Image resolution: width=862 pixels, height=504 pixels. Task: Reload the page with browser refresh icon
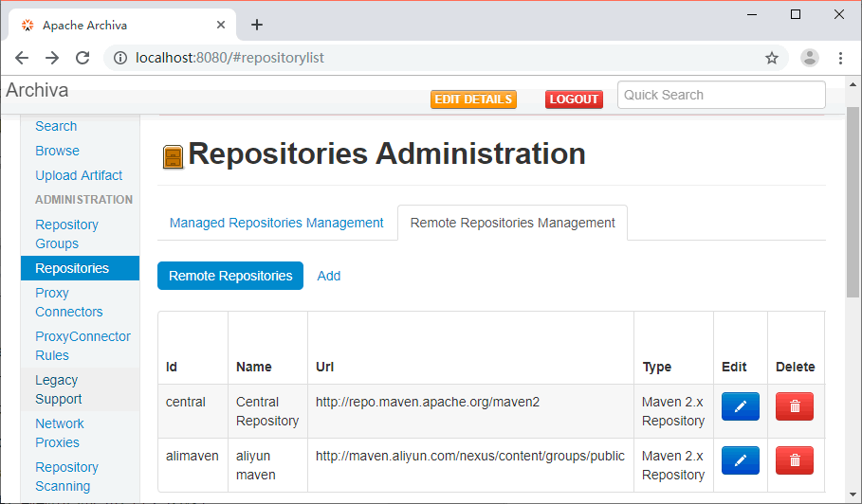click(x=83, y=58)
